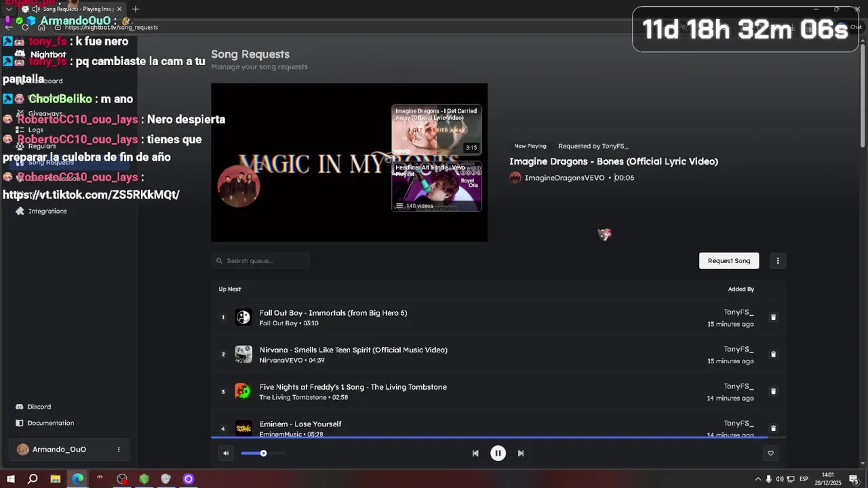Screen dimensions: 868x488
Task: Click 'Fall Out Boy - Immortals (from Big Hero 6)' title
Action: (x=333, y=313)
